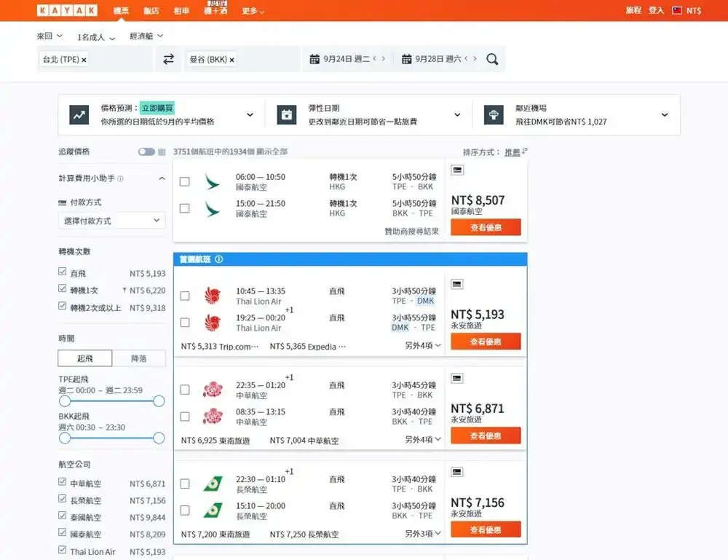Click 查看優惠 for NT$ 6,871 fare
The image size is (728, 560).
click(486, 435)
